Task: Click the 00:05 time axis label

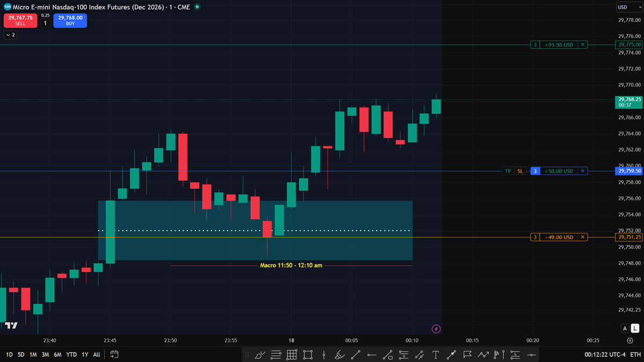Action: click(x=352, y=340)
